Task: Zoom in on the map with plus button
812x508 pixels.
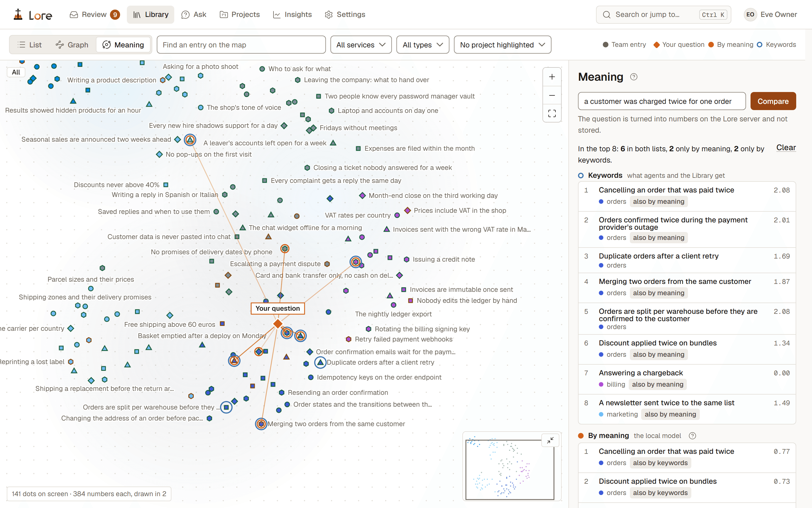Action: click(551, 77)
